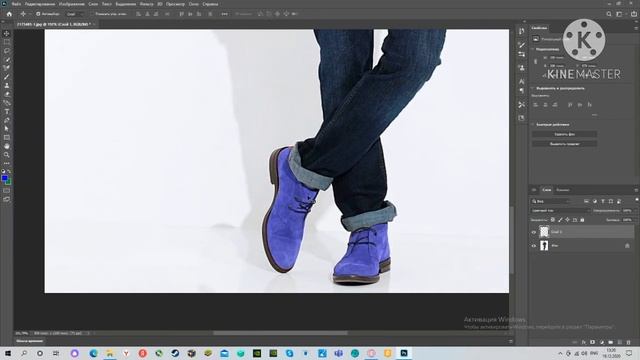Create a new layer icon
Screen dimensions: 640x360
click(x=620, y=342)
